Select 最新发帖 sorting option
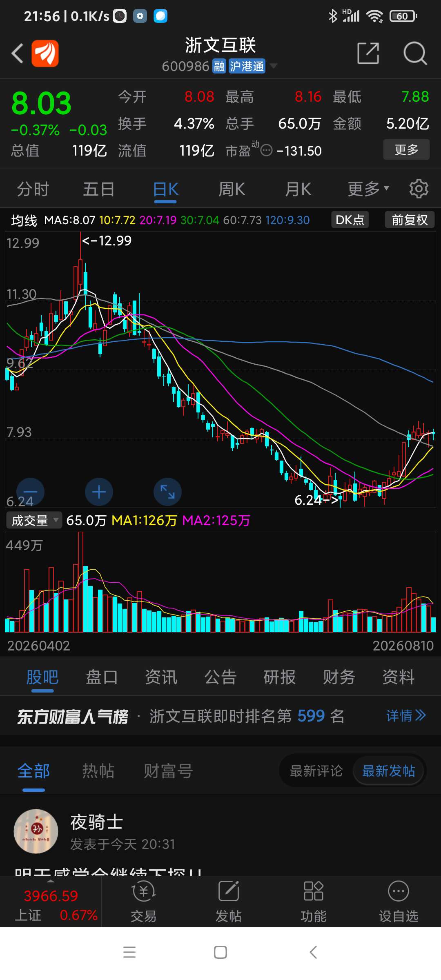441x980 pixels. pos(389,771)
